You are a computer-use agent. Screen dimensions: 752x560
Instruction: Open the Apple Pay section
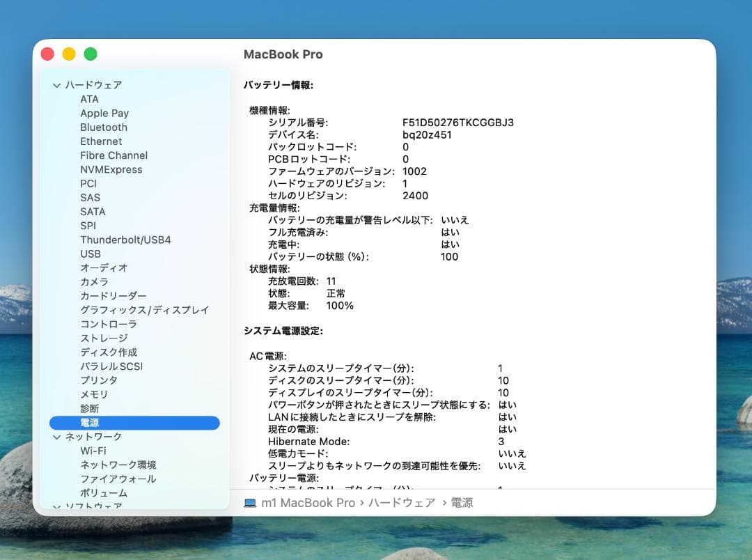[104, 113]
